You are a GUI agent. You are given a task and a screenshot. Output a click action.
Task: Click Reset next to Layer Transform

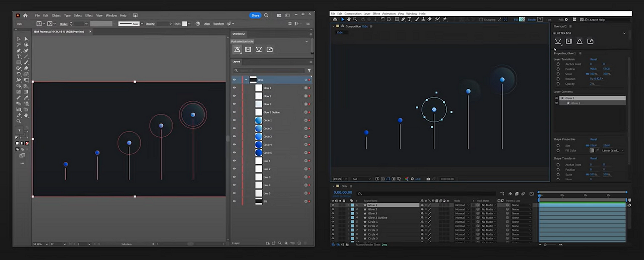point(593,59)
